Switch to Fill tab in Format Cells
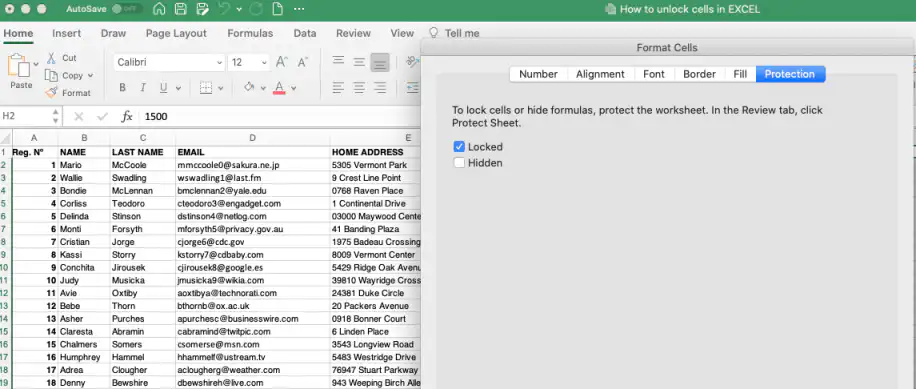916x389 pixels. [740, 74]
